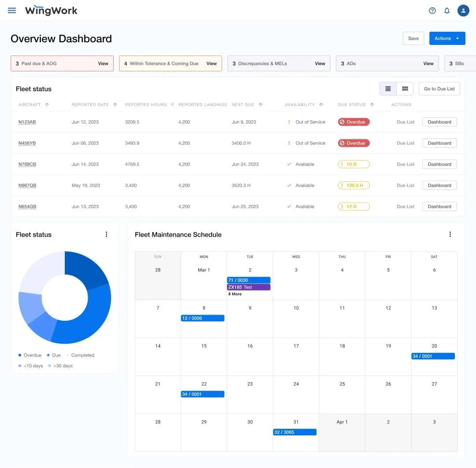The width and height of the screenshot is (476, 468).
Task: Open aircraft N789CB link
Action: [27, 164]
